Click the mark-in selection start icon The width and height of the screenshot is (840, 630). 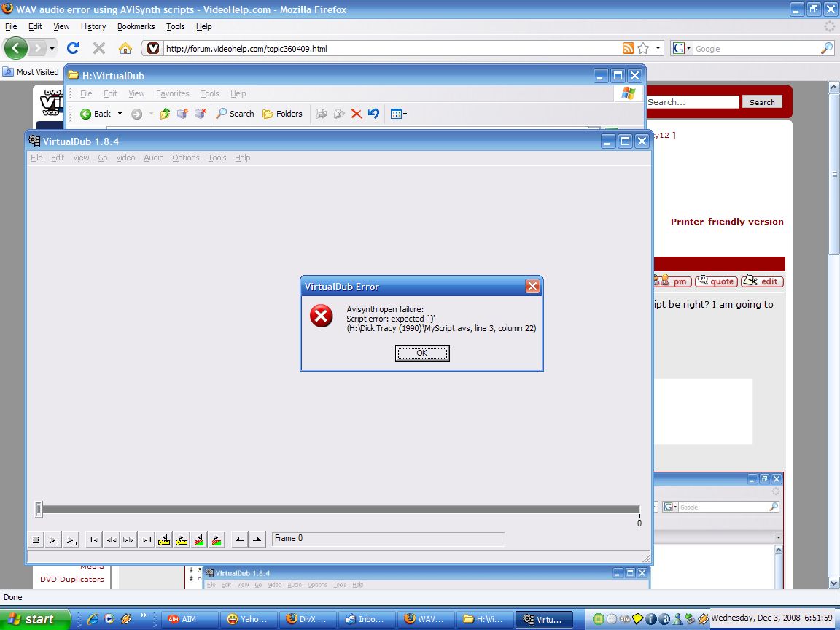click(x=239, y=540)
